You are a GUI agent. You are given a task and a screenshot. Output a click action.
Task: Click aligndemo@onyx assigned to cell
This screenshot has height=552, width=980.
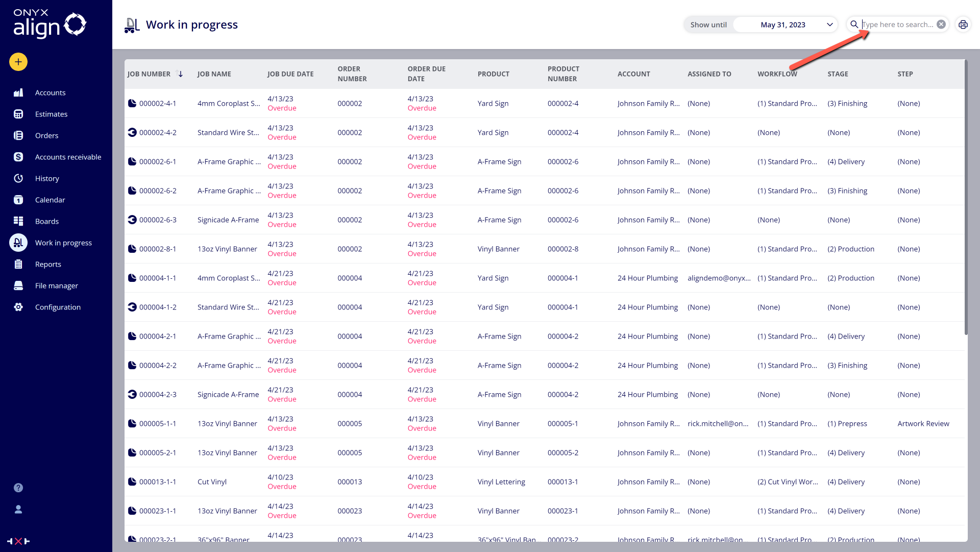(719, 278)
